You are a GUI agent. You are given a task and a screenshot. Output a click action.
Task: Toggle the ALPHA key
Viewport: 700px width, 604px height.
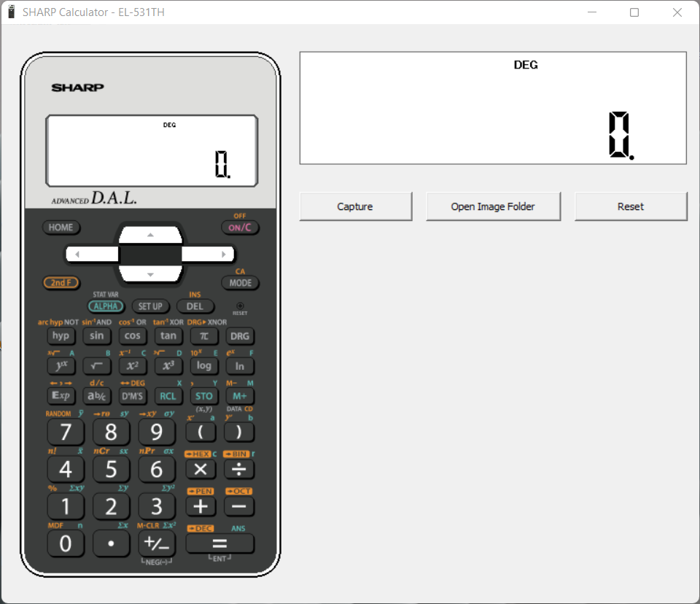[106, 306]
